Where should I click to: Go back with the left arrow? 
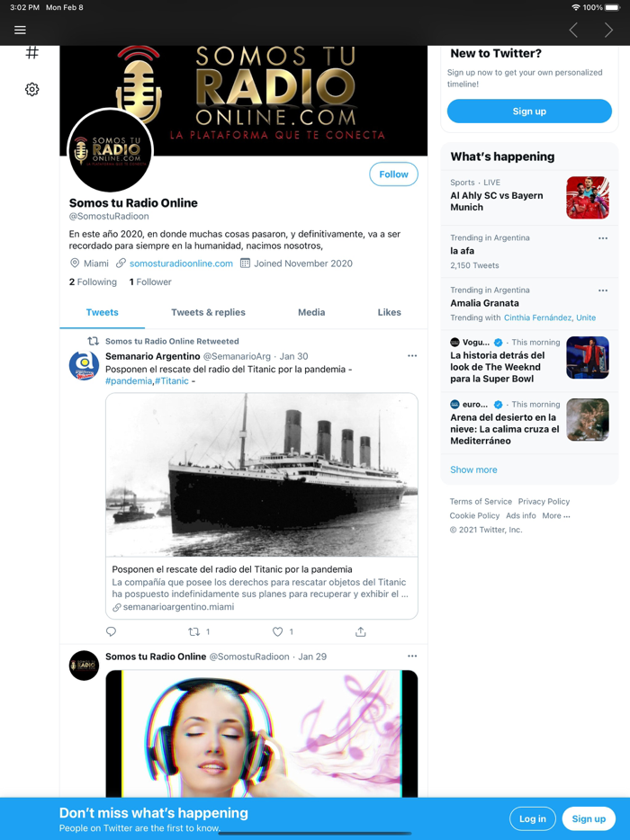[x=573, y=30]
